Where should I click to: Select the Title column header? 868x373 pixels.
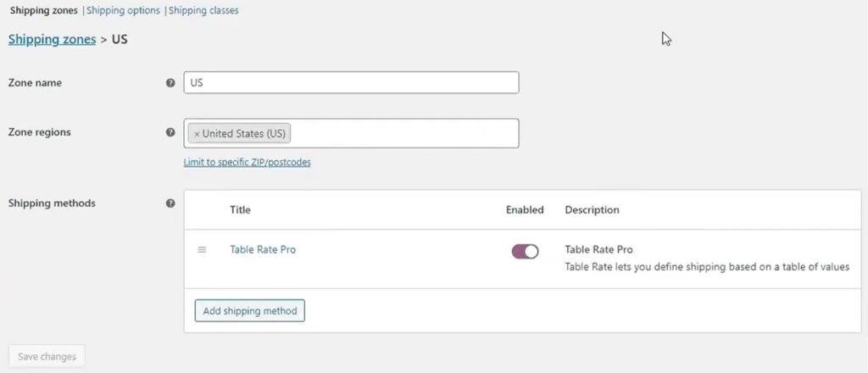[240, 209]
